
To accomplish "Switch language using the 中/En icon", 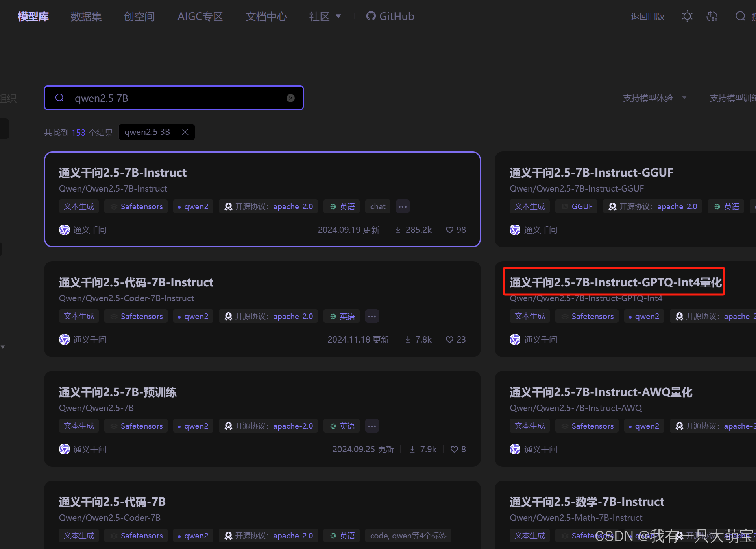I will coord(712,16).
